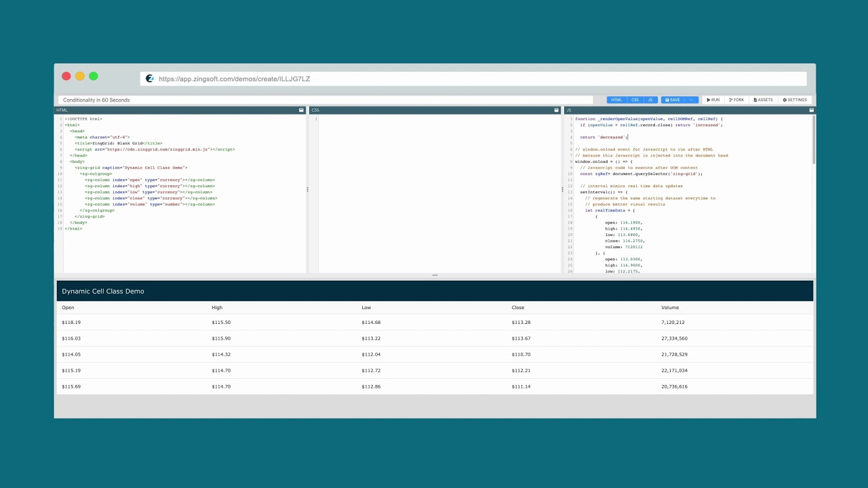Screen dimensions: 868x488
Task: Click the JS editor vertical scrollbar
Action: pos(813,139)
